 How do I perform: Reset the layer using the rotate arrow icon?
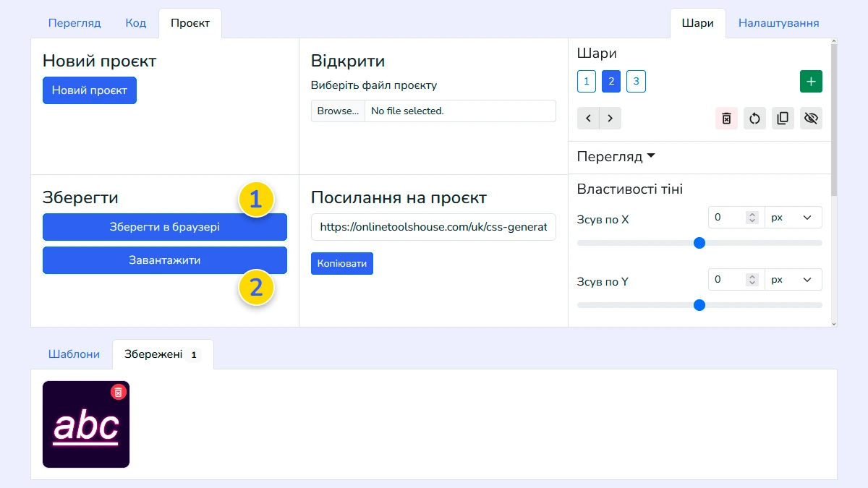pos(754,118)
